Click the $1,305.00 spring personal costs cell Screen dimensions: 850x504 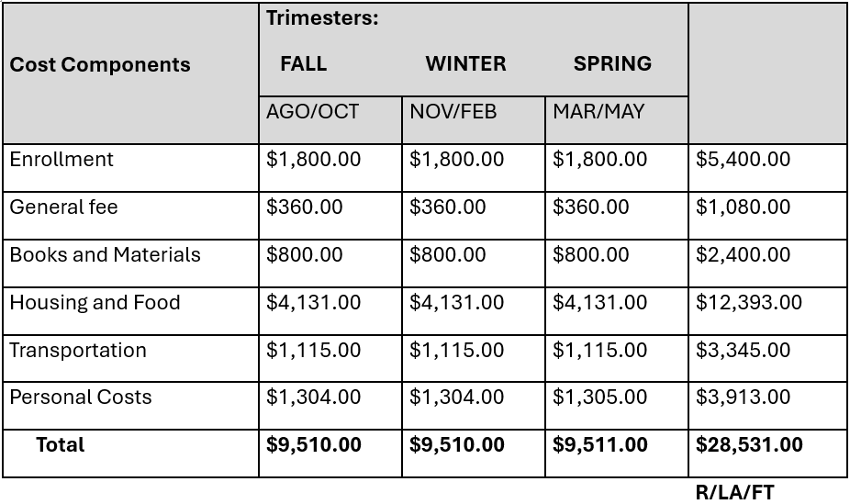[x=599, y=398]
